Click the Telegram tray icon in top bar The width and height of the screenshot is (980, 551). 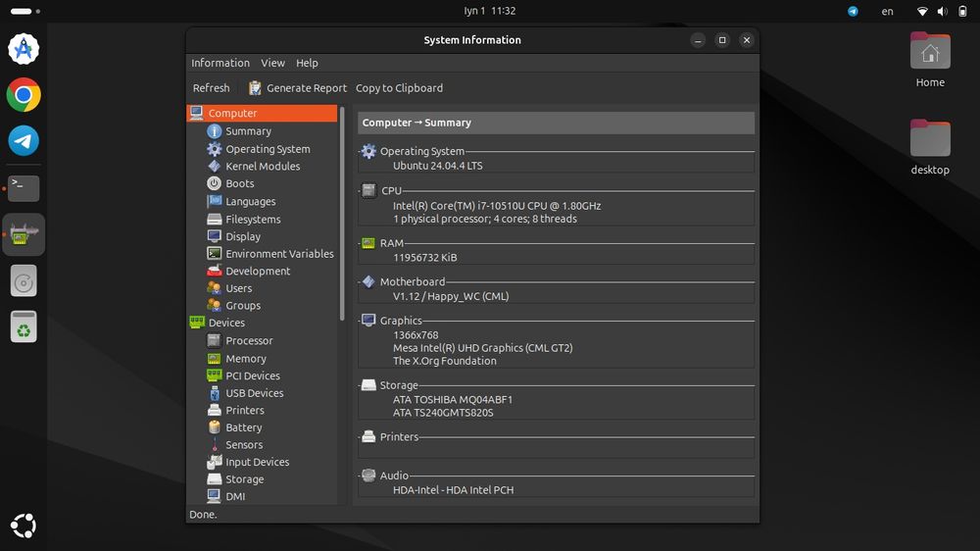pos(853,11)
